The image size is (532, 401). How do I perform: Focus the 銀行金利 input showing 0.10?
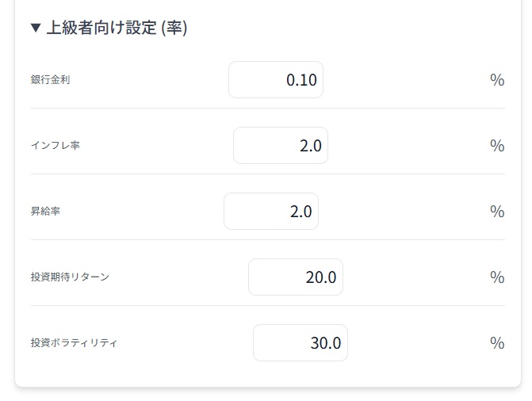[x=276, y=80]
